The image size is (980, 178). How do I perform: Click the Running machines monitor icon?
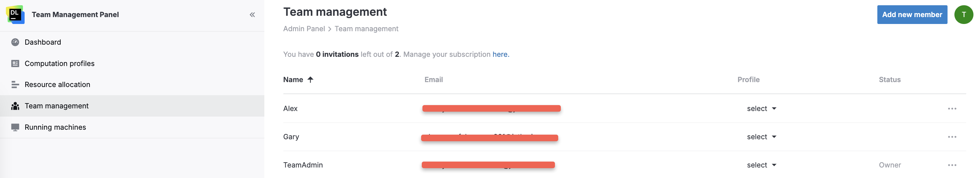[15, 127]
